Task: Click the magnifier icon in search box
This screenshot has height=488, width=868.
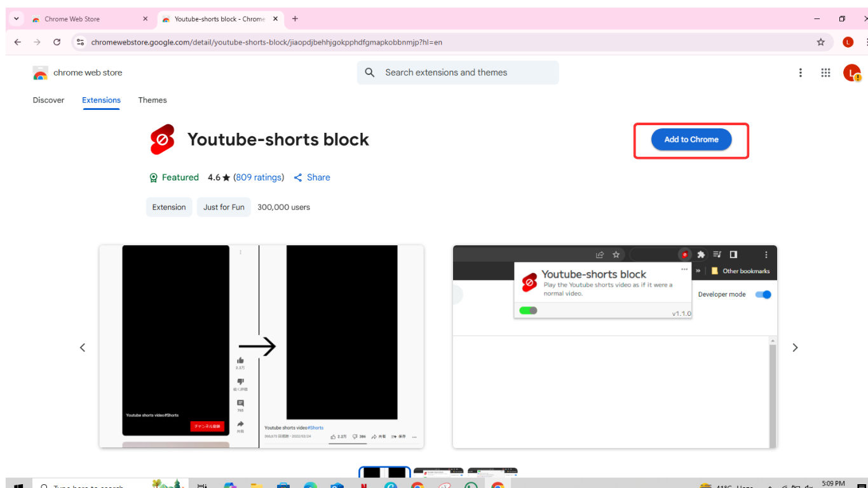Action: pos(370,72)
